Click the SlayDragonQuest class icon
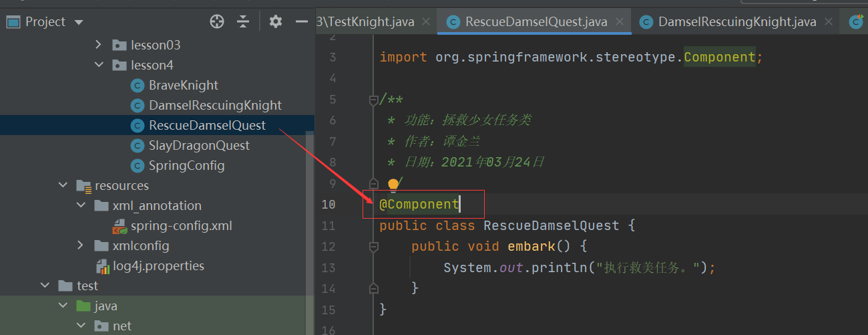Screen dimensions: 868x335 pos(138,145)
